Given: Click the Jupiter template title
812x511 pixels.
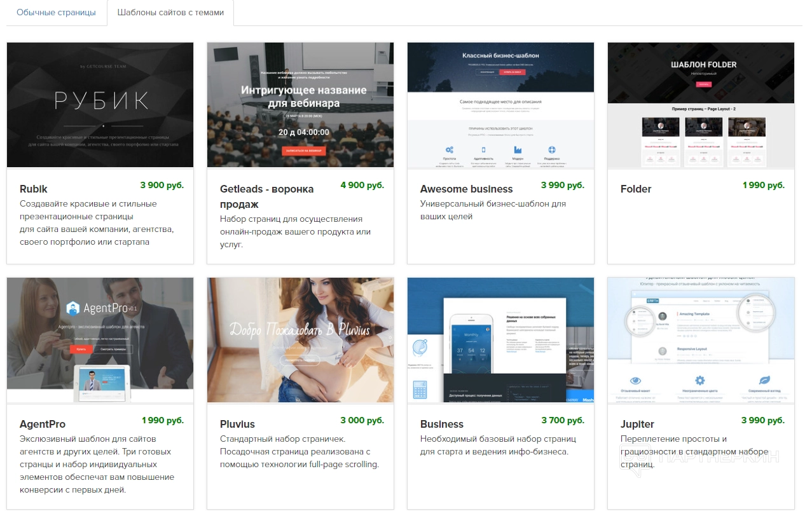Looking at the screenshot, I should (x=637, y=424).
